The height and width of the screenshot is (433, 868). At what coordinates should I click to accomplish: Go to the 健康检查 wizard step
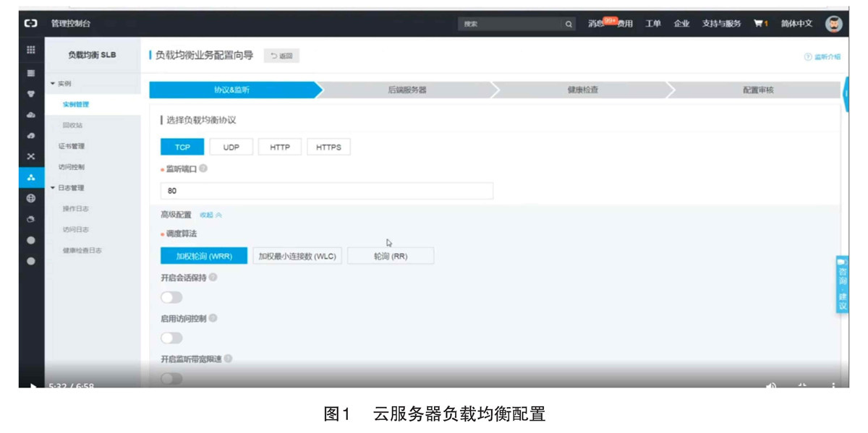(582, 90)
